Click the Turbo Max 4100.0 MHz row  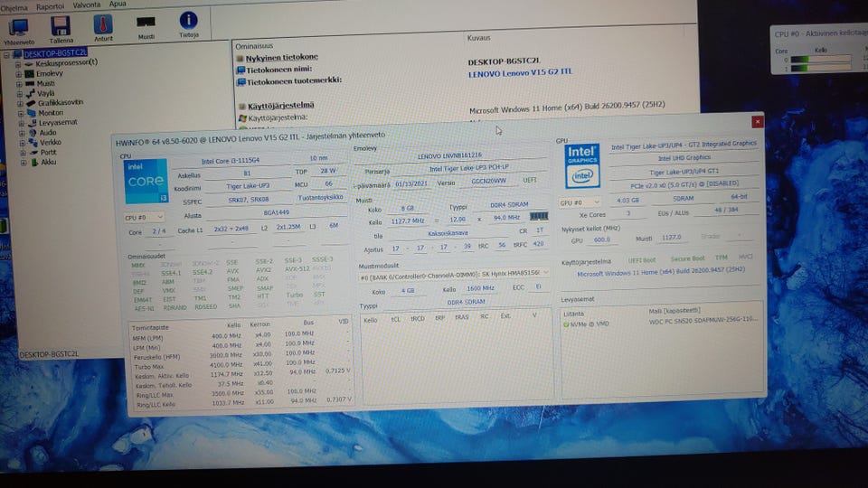click(x=241, y=365)
